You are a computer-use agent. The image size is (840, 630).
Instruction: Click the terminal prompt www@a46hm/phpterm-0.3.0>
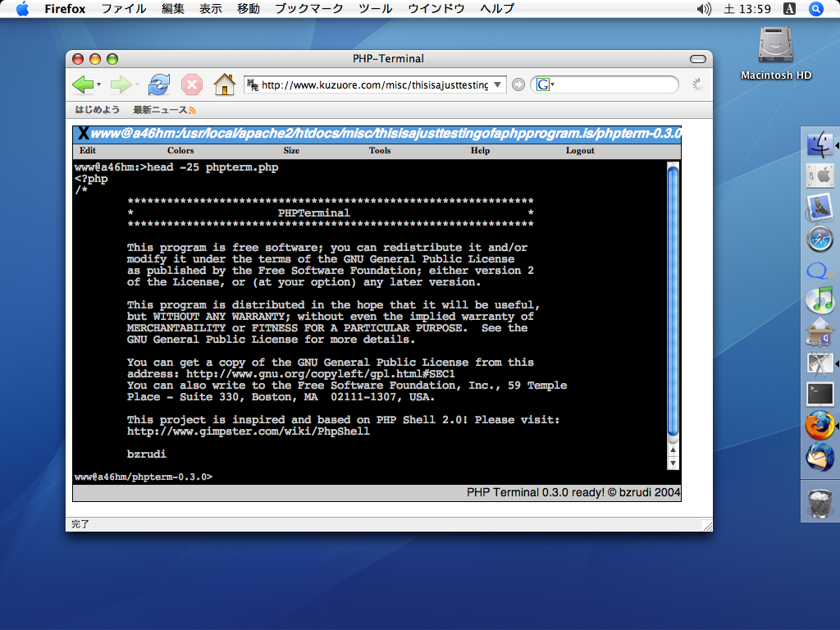pos(143,477)
